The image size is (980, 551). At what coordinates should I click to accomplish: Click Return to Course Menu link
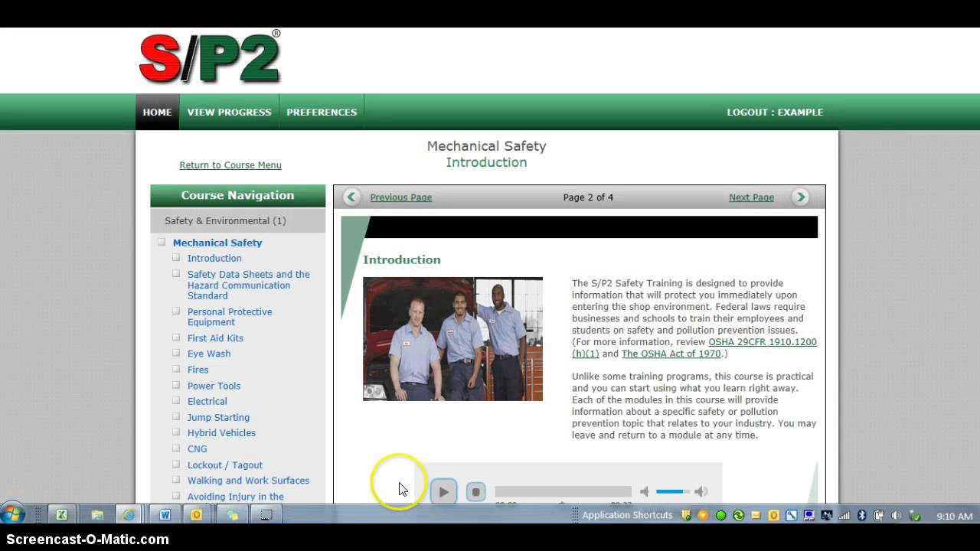point(230,165)
